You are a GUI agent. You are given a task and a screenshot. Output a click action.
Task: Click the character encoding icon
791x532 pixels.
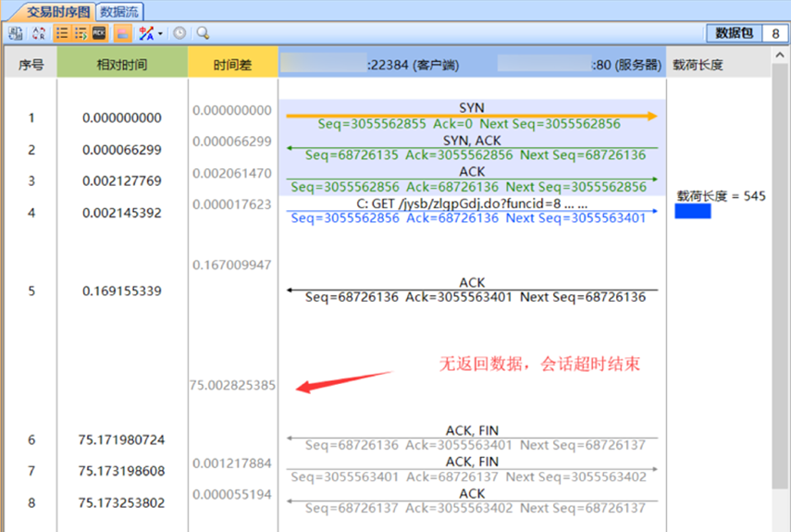pyautogui.click(x=146, y=32)
